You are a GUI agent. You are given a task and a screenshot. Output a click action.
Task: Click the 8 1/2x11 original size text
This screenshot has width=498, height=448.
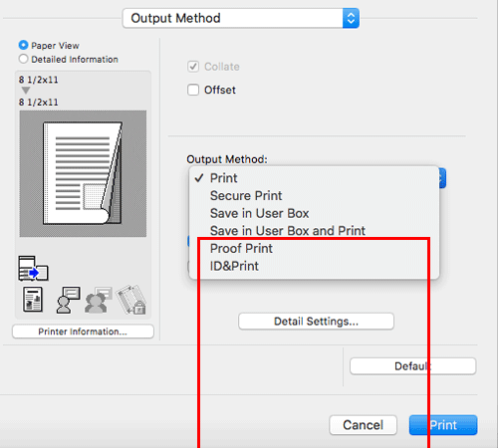pyautogui.click(x=38, y=80)
